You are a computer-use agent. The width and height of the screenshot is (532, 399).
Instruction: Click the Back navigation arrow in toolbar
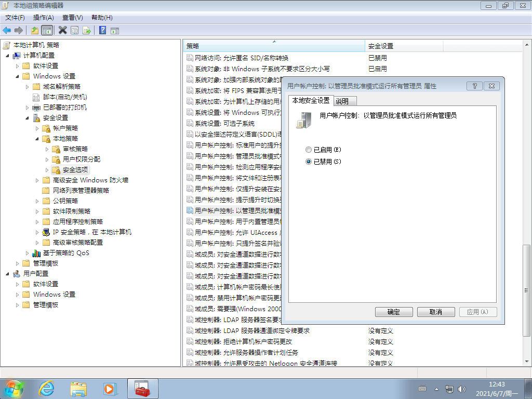(x=7, y=30)
